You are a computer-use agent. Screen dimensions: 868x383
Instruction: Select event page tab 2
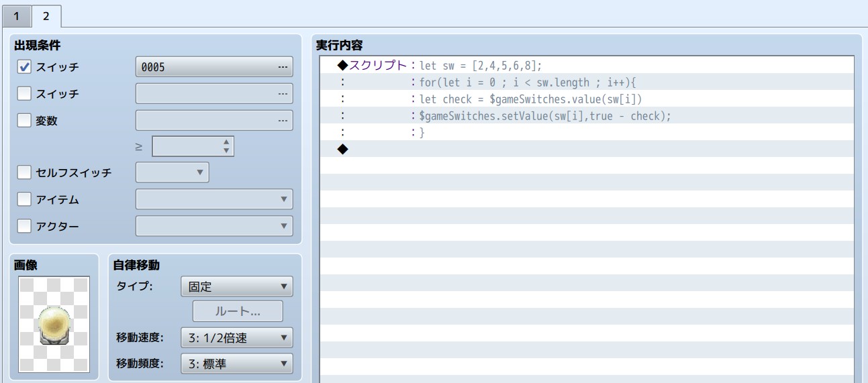pyautogui.click(x=46, y=14)
